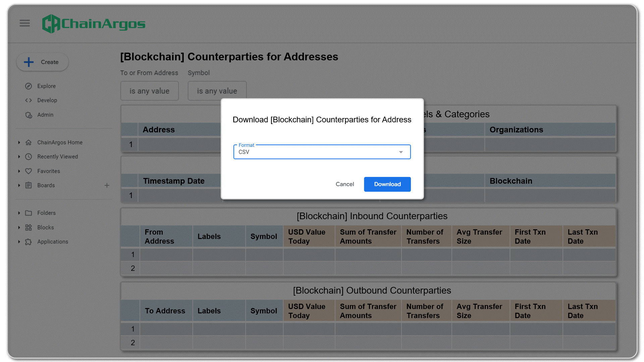Click the Favorites heart icon

click(29, 171)
